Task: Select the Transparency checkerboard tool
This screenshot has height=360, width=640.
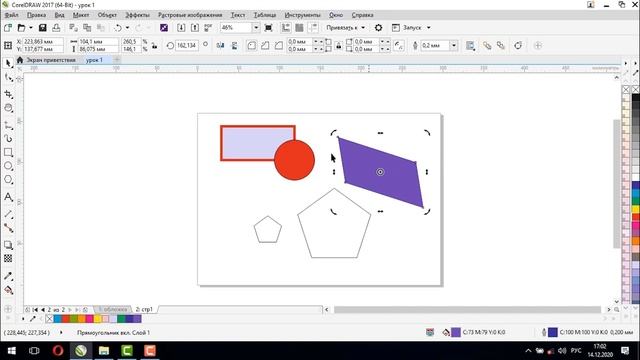Action: (8, 258)
